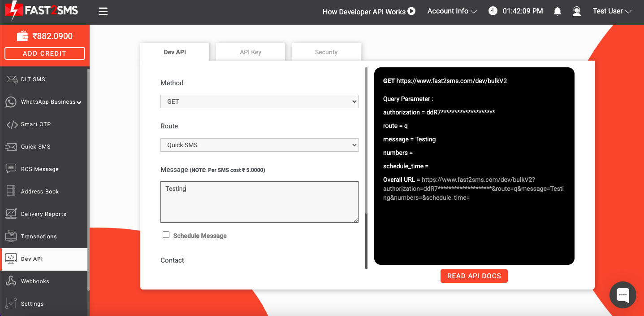The height and width of the screenshot is (316, 644).
Task: Click the 'schedule_time =' parameter line
Action: coord(406,166)
